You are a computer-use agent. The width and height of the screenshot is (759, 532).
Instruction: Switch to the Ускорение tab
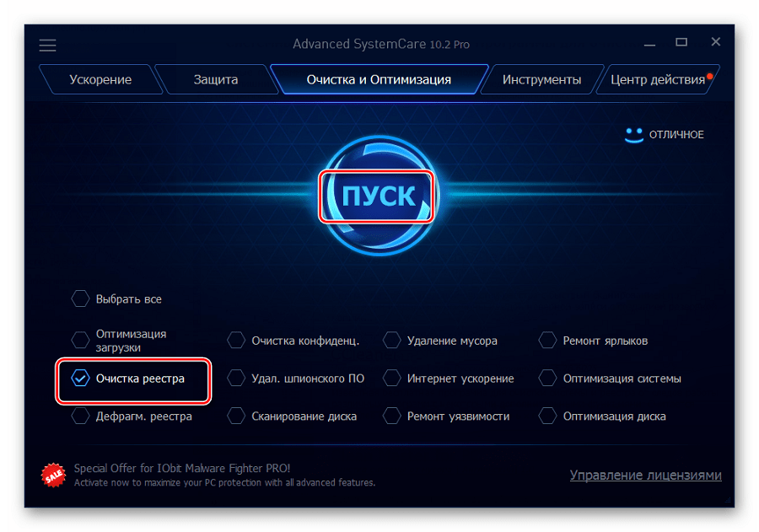pos(100,79)
